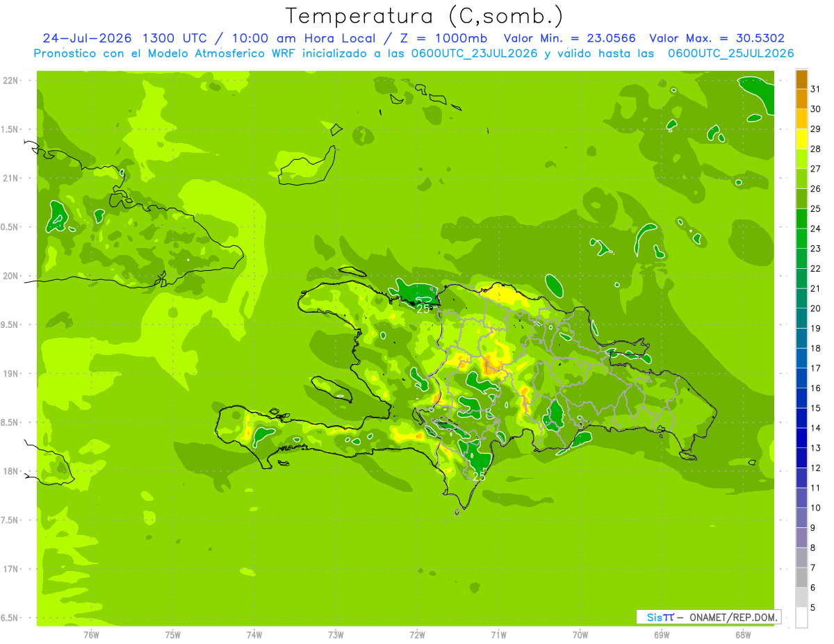Click the "Valor Min. = 23.0566" value

point(570,38)
